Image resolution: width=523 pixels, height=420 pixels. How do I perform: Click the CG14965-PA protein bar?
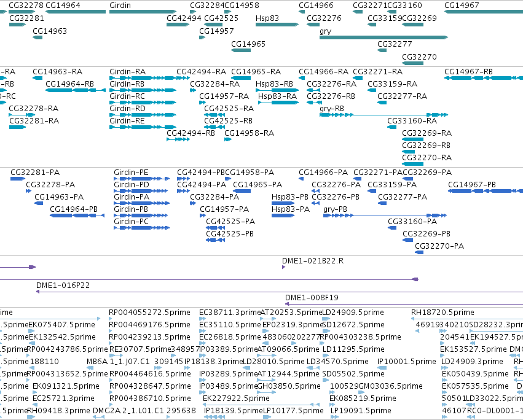tap(242, 191)
